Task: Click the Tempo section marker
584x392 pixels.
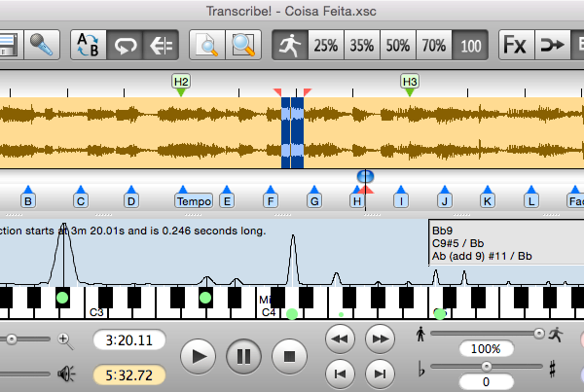Action: [x=194, y=201]
